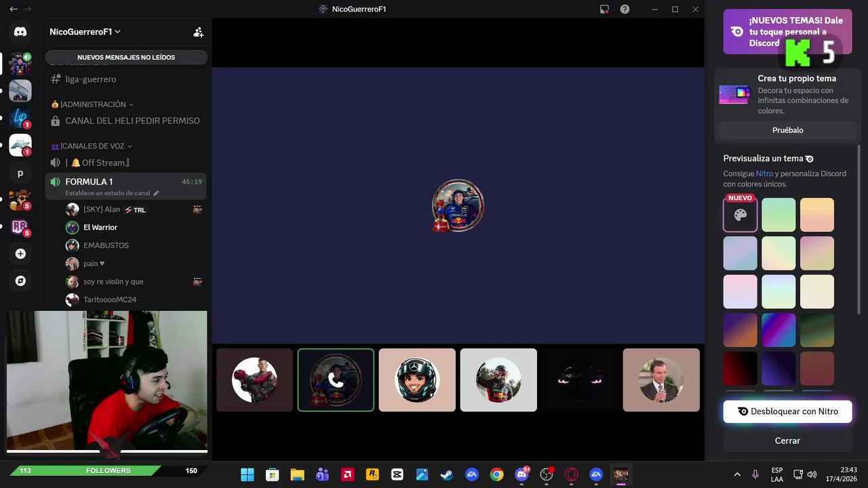Image resolution: width=868 pixels, height=488 pixels.
Task: Collapse the ADMINISTRACIÓN channel category
Action: click(x=92, y=104)
